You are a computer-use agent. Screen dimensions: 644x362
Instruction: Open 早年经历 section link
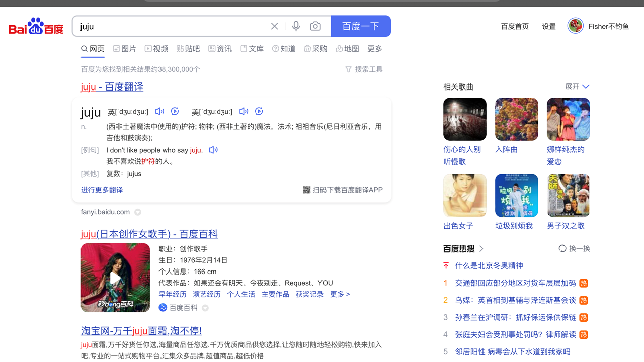(173, 294)
